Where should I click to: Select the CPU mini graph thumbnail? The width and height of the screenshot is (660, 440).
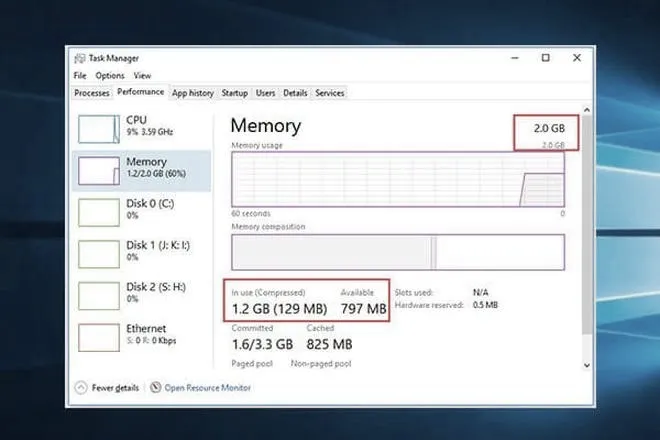click(99, 129)
